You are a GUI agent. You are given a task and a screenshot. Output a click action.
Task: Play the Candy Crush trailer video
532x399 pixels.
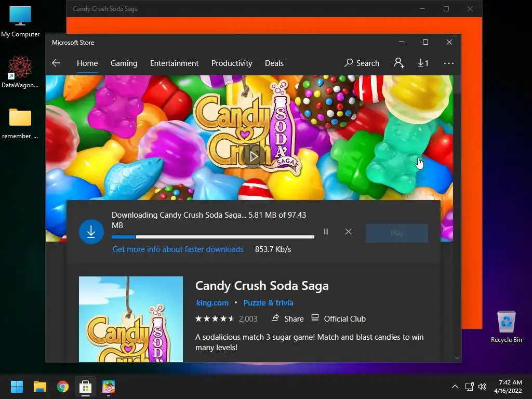coord(253,156)
